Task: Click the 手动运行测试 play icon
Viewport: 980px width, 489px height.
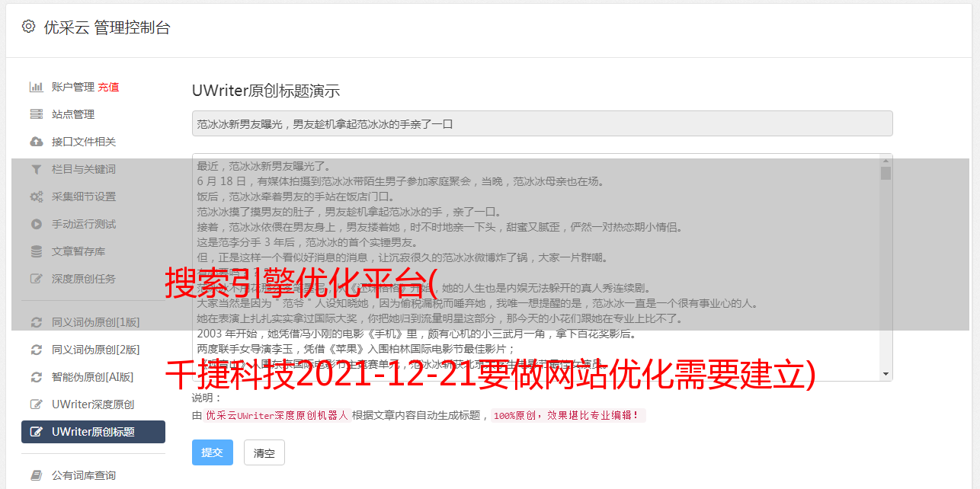Action: 36,224
